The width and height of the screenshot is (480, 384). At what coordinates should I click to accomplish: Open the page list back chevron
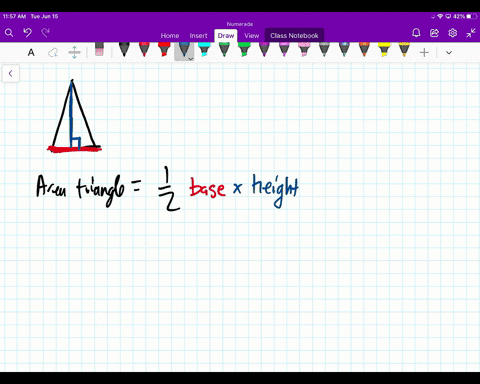click(11, 73)
